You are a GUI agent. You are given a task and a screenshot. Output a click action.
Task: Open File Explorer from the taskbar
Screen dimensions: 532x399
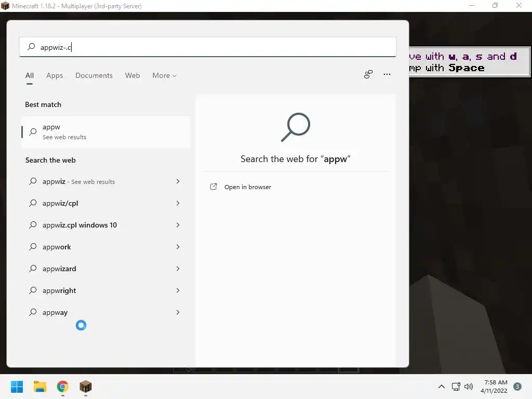click(39, 387)
